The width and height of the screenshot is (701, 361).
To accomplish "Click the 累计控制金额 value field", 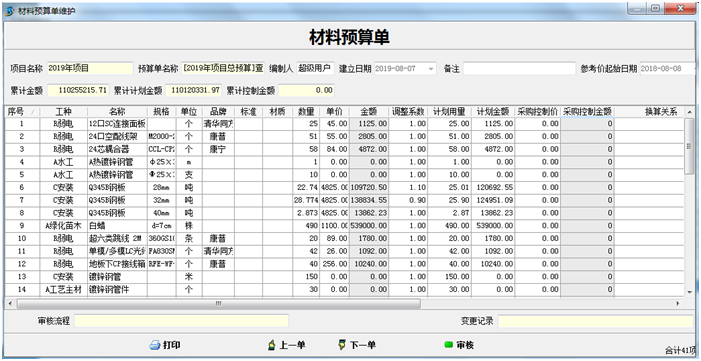I will click(x=306, y=90).
